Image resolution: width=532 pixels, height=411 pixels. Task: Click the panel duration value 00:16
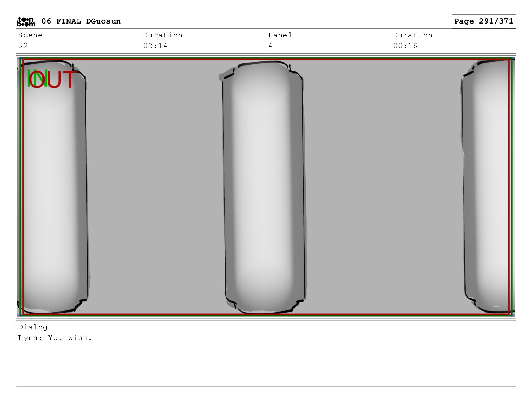(x=405, y=46)
